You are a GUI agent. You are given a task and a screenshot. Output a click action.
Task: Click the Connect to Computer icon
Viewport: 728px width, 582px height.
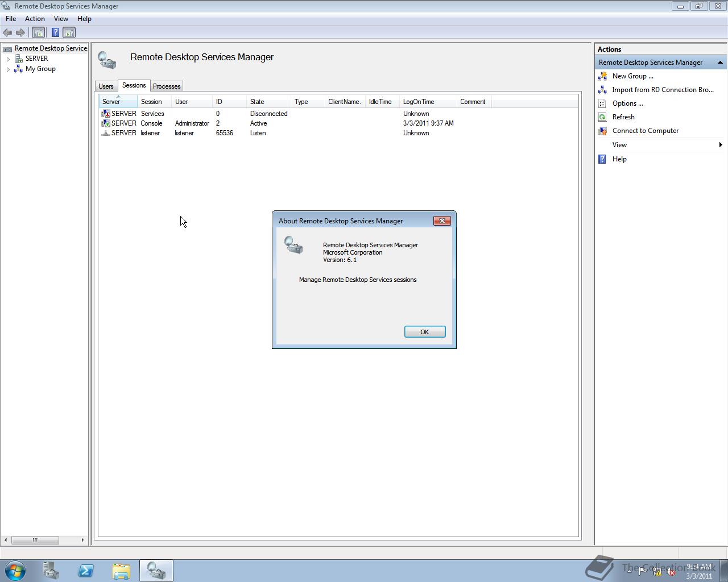click(602, 131)
